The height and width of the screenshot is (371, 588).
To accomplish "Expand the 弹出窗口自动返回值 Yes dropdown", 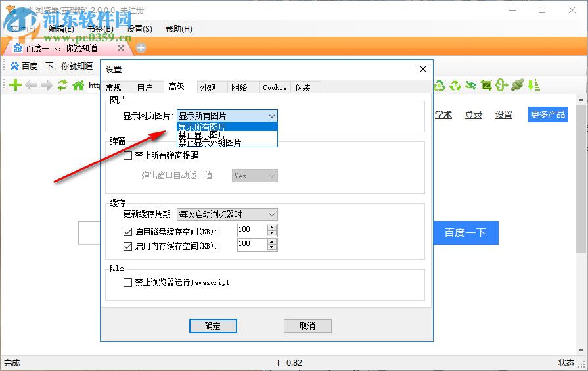I will coord(255,176).
